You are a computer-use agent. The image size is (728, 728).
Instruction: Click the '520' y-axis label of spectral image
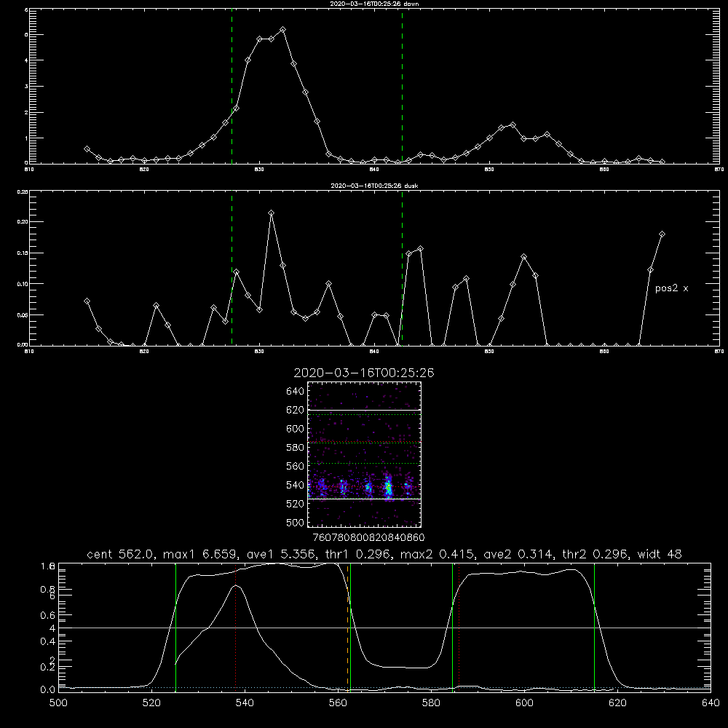[x=295, y=504]
